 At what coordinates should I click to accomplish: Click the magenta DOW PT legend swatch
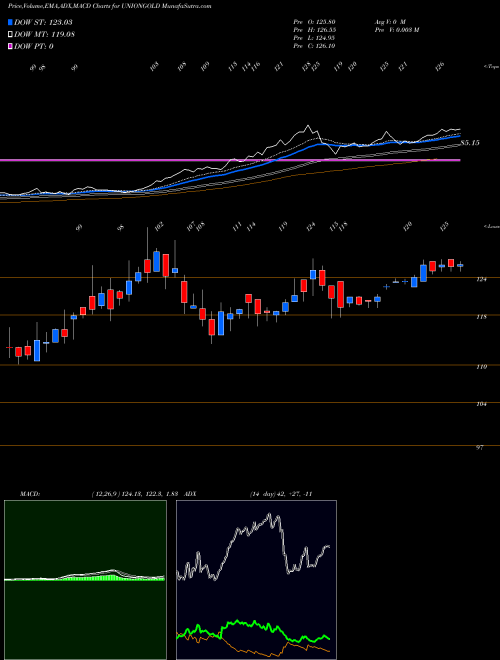pyautogui.click(x=11, y=46)
